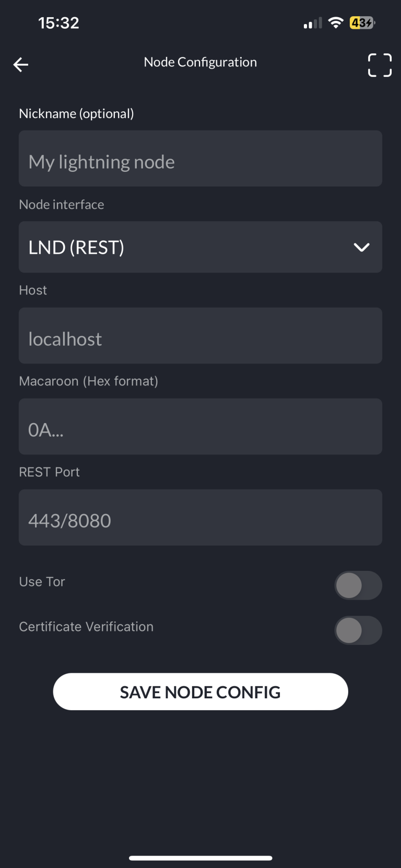Image resolution: width=401 pixels, height=868 pixels.
Task: Tap the 15:32 clock in status bar
Action: click(x=58, y=23)
